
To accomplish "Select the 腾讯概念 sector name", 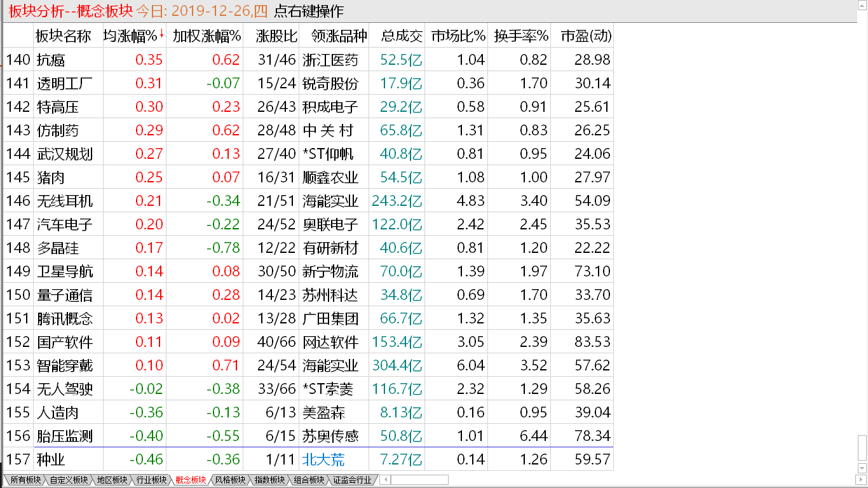I will tap(65, 318).
